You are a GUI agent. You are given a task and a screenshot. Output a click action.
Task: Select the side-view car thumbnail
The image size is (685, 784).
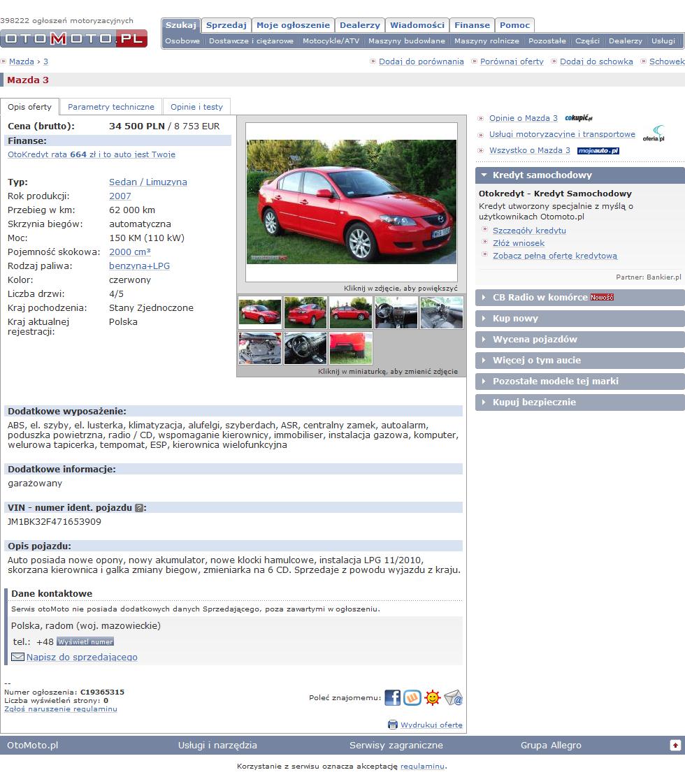[x=351, y=312]
